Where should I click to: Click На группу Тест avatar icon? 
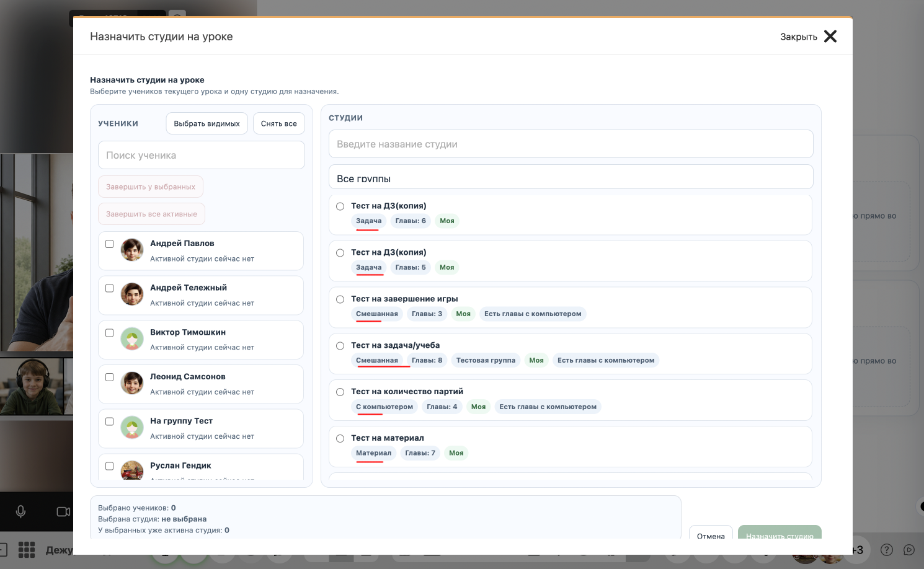[x=132, y=428]
